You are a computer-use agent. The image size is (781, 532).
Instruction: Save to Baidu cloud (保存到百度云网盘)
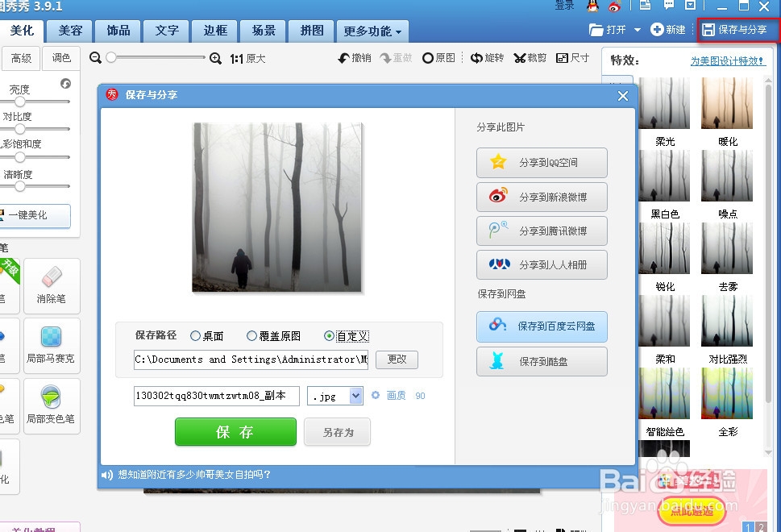[542, 326]
